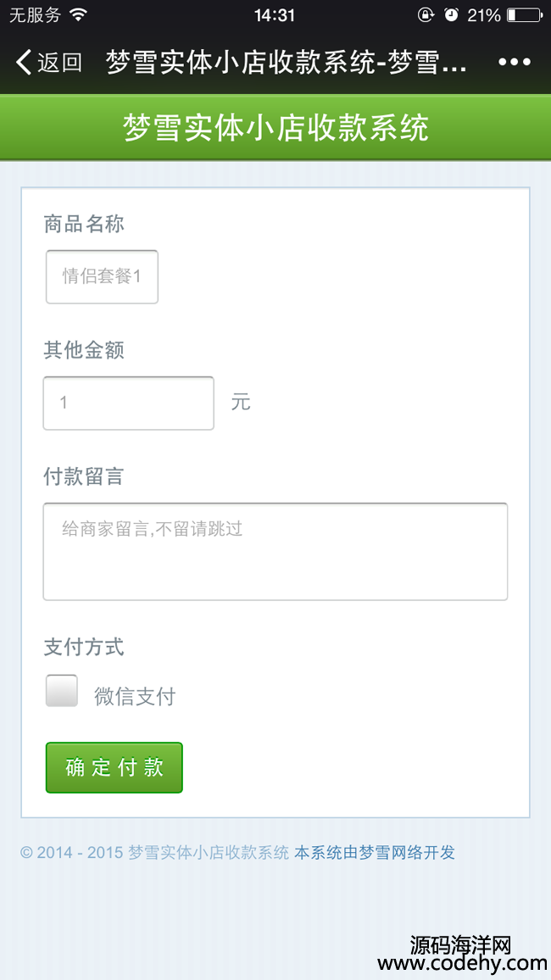Image resolution: width=551 pixels, height=980 pixels.
Task: Click the 付款留言 message textarea
Action: [275, 551]
